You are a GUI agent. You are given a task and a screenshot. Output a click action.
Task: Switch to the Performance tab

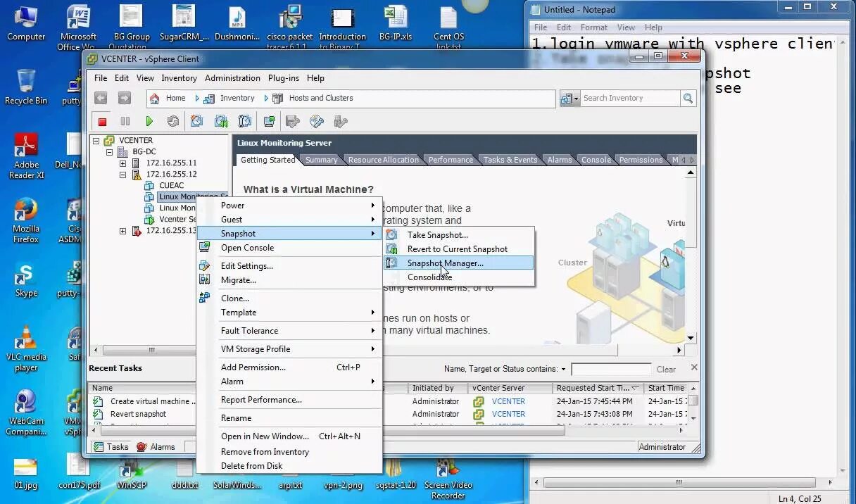point(451,160)
